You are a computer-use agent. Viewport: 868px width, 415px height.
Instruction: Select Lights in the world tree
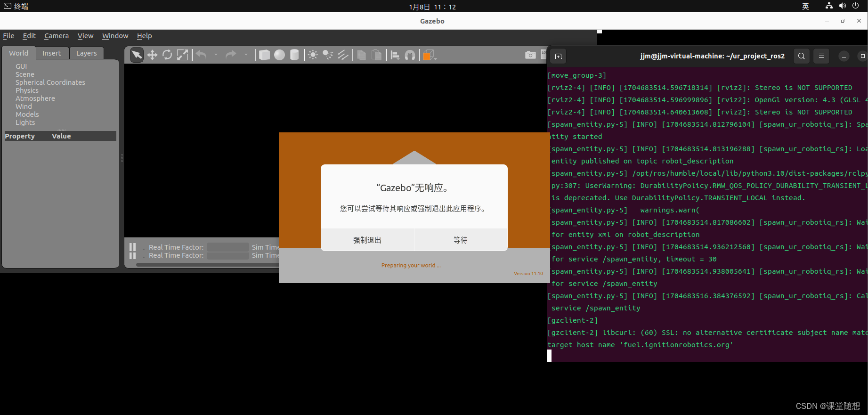click(25, 122)
